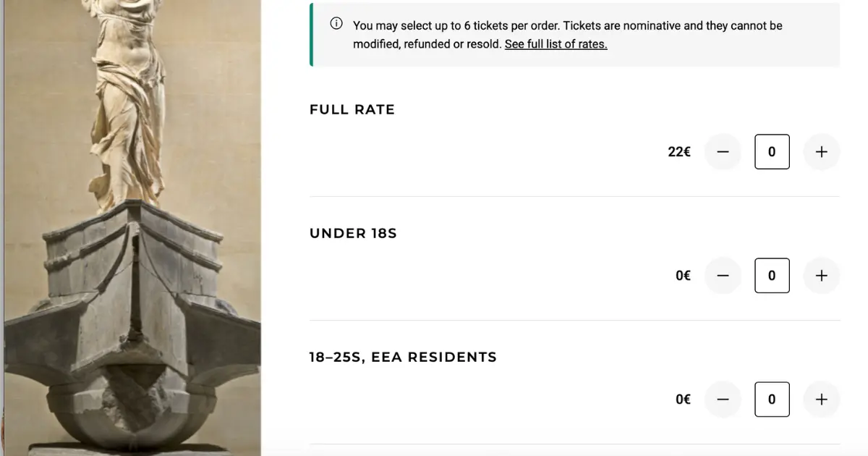The width and height of the screenshot is (868, 456).
Task: Click the stone ship base of the statue
Action: [x=134, y=326]
